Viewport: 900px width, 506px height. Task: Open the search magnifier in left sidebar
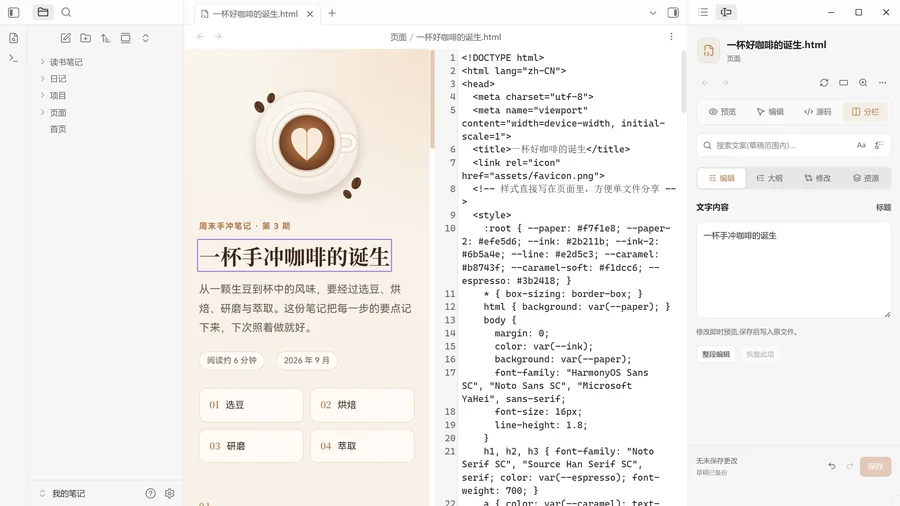click(66, 12)
